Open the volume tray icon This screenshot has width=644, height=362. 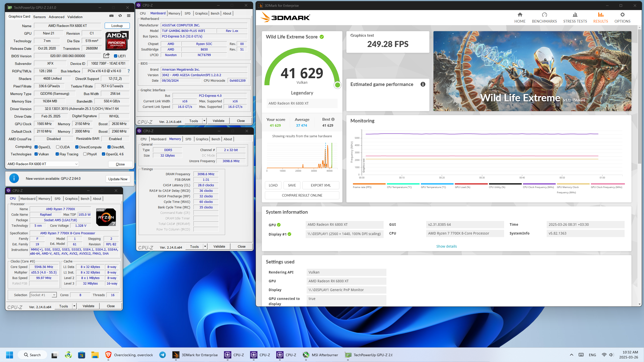tap(611, 355)
